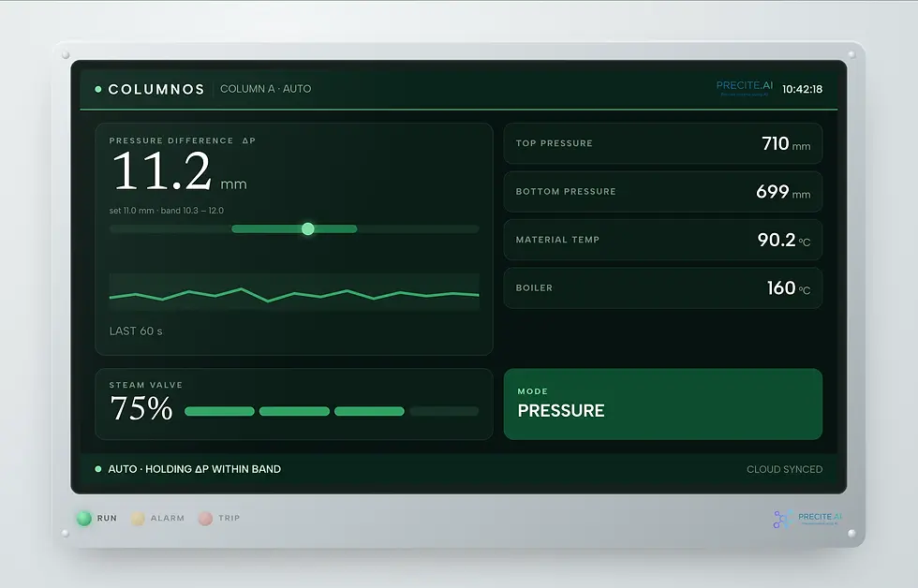Screen dimensions: 918x588
Task: Click the steam valve's unfilled fourth segment
Action: click(x=444, y=411)
